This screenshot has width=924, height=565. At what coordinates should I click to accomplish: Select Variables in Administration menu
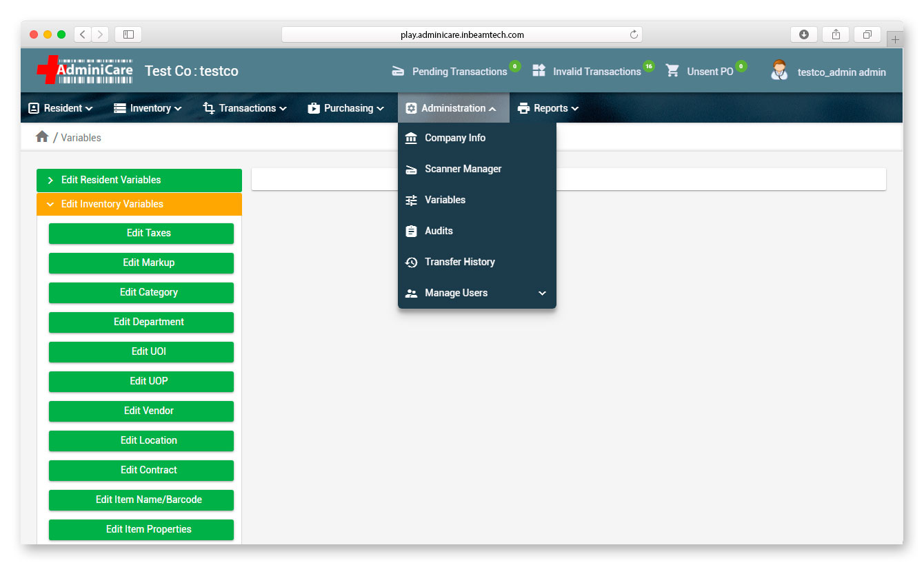tap(477, 200)
